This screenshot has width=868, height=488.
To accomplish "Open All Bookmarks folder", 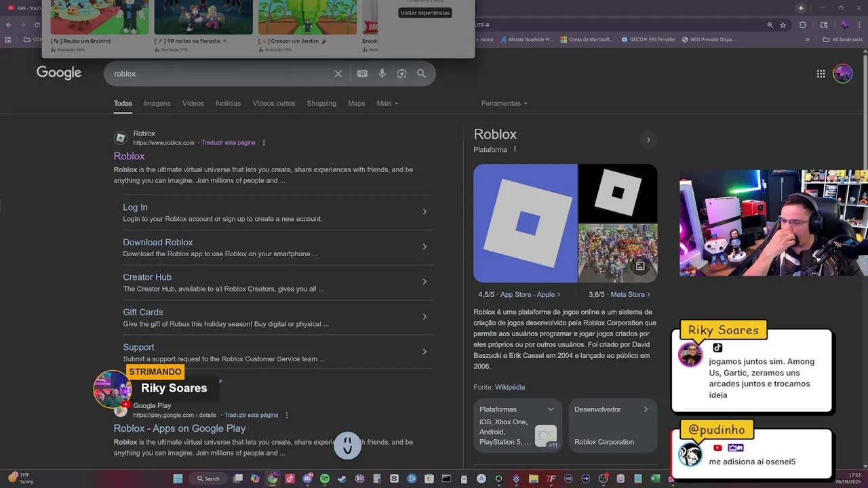I will pos(843,40).
